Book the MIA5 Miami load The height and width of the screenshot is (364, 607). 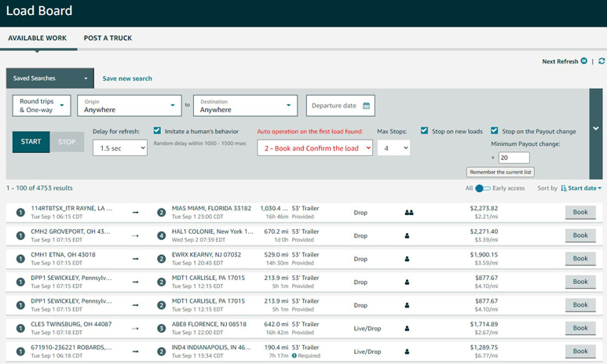click(580, 213)
